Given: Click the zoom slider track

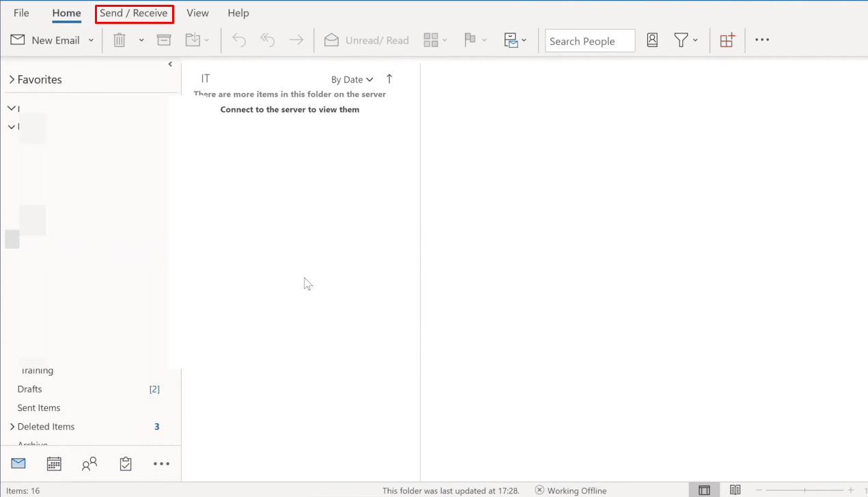Looking at the screenshot, I should pyautogui.click(x=804, y=490).
